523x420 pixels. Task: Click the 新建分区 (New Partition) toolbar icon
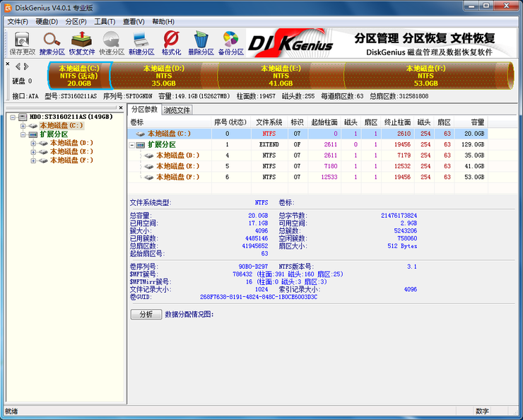click(x=141, y=42)
